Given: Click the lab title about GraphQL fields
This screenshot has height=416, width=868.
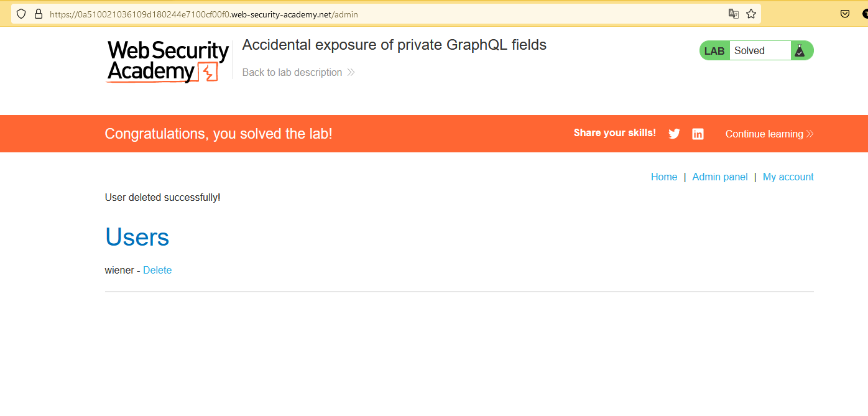Looking at the screenshot, I should click(x=394, y=45).
